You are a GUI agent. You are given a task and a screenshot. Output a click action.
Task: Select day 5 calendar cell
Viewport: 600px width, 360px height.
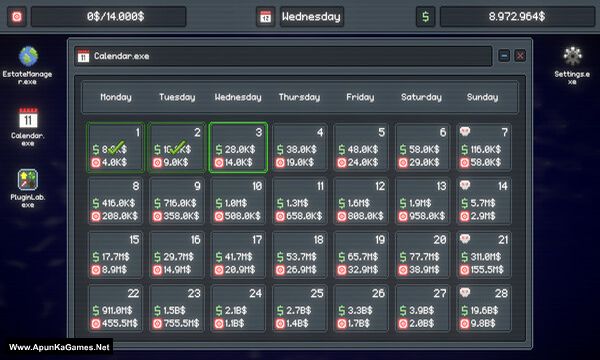pyautogui.click(x=361, y=147)
